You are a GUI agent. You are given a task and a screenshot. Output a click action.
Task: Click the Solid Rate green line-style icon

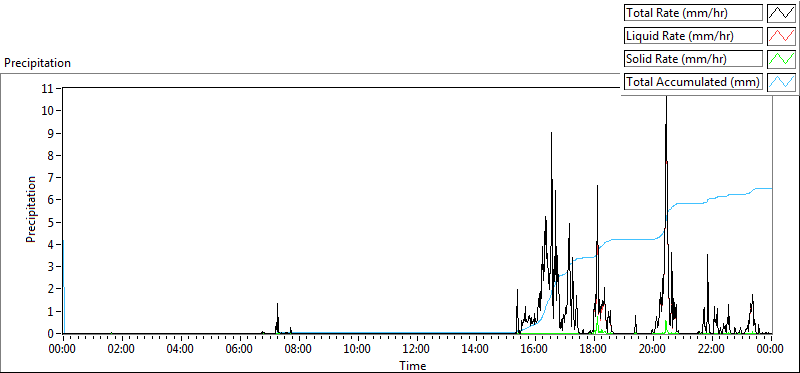click(781, 58)
